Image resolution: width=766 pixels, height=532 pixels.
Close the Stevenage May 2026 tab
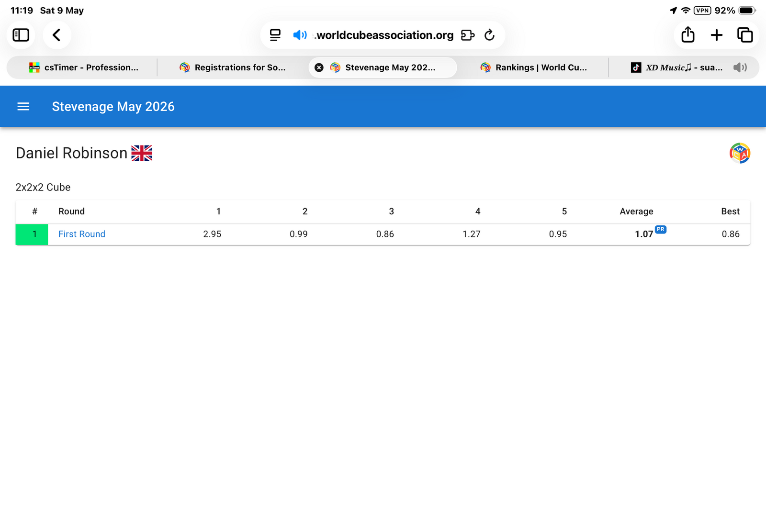click(x=319, y=67)
